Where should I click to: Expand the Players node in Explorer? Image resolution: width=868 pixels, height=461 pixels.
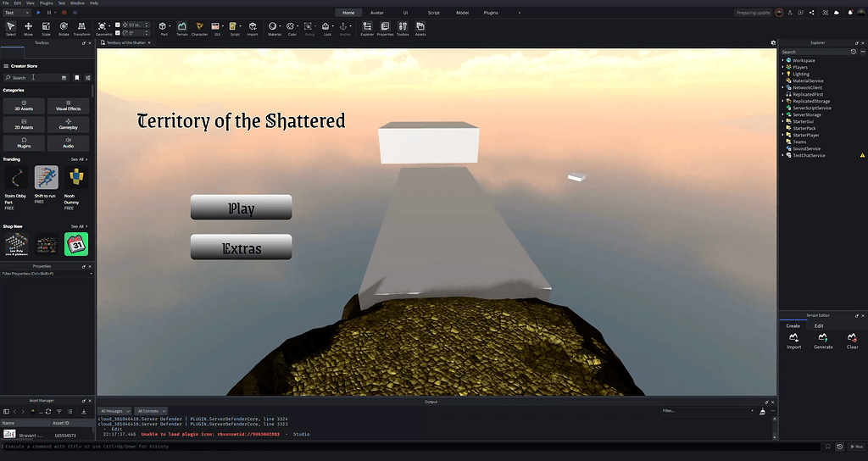(782, 67)
